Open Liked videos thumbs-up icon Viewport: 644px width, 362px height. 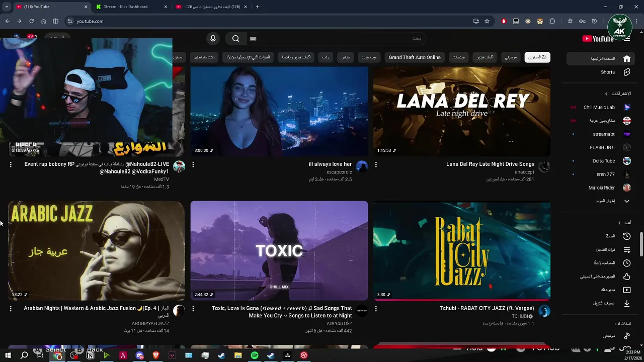(x=627, y=277)
